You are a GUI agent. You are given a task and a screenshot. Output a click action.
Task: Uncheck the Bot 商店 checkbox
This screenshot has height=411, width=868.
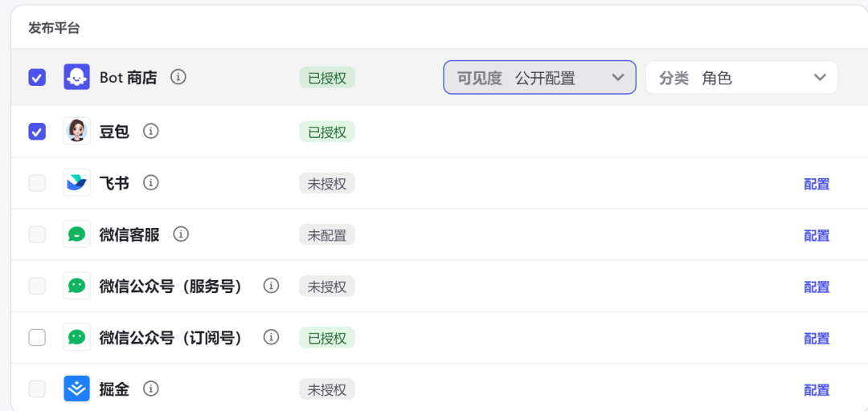pos(37,78)
